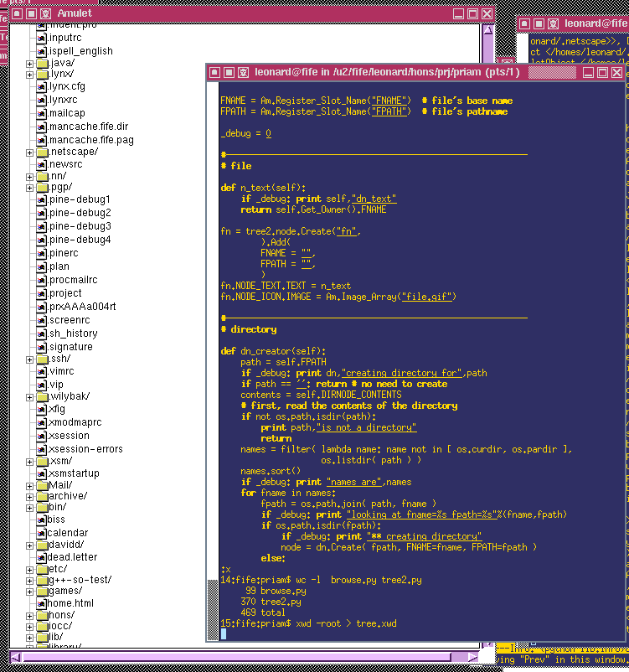The height and width of the screenshot is (672, 629).
Task: Click the .lynx.cfg file icon
Action: pos(41,86)
